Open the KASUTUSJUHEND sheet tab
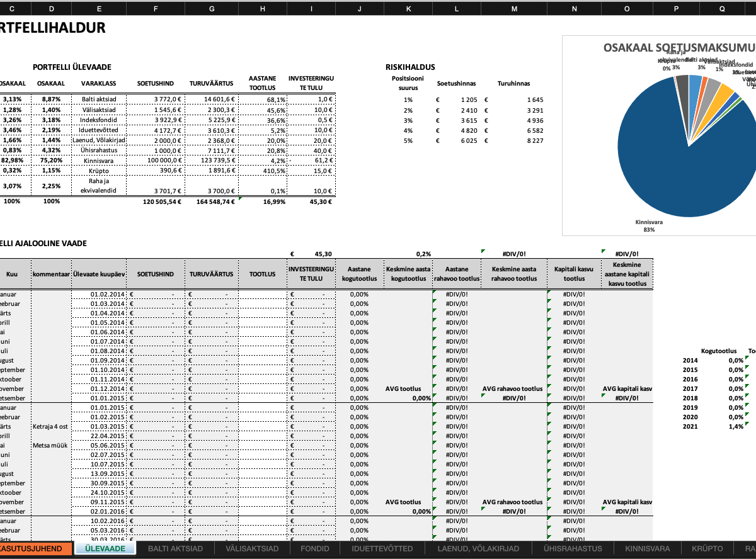The width and height of the screenshot is (756, 559). [35, 548]
